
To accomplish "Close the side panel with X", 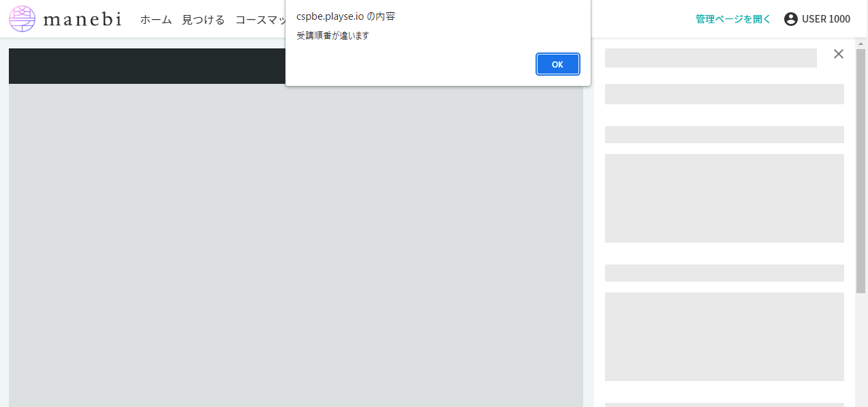I will tap(839, 54).
